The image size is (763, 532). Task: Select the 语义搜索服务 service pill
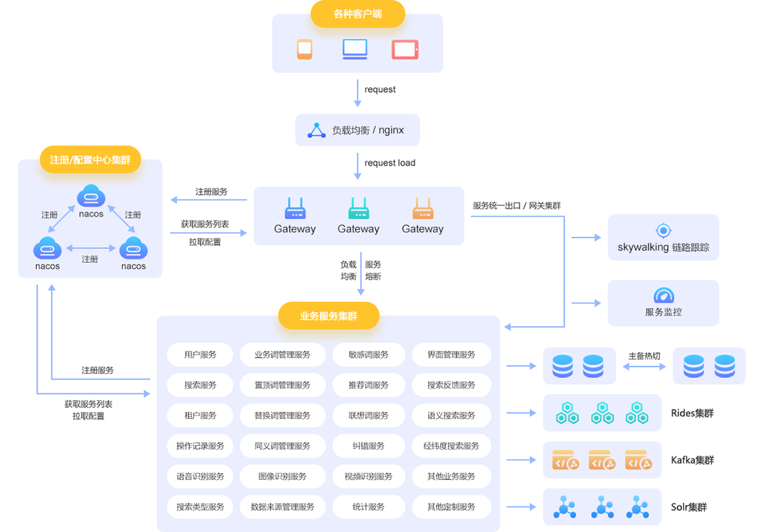[x=452, y=415]
